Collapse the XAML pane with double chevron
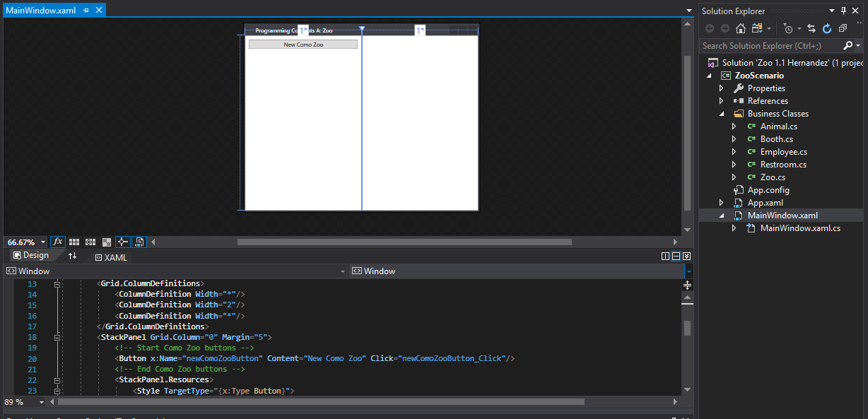Image resolution: width=868 pixels, height=419 pixels. click(x=686, y=256)
